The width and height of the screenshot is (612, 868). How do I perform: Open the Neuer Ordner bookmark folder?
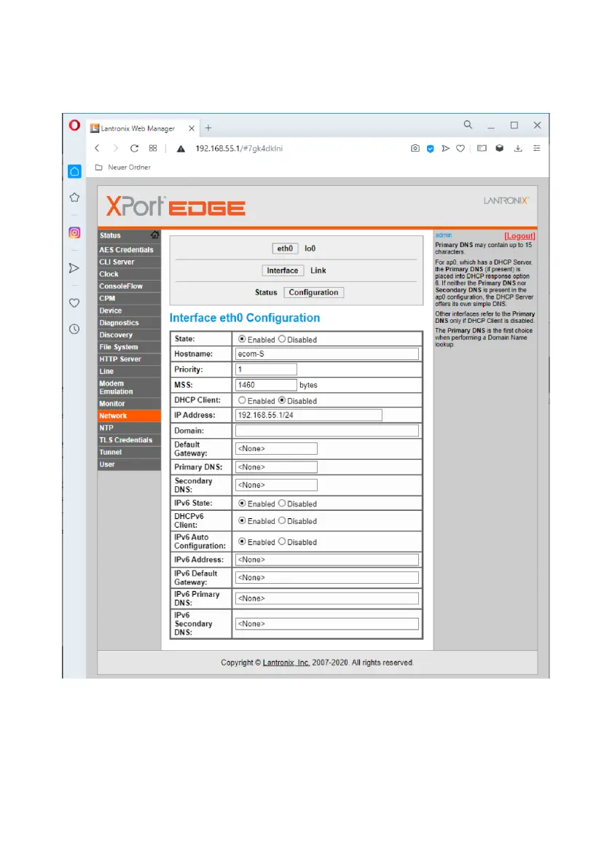tap(123, 167)
